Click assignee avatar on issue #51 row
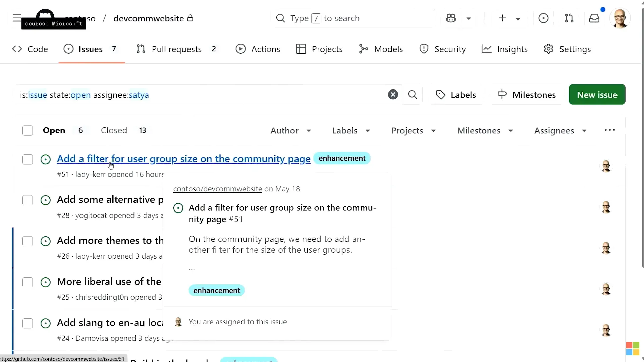The image size is (644, 362). pyautogui.click(x=606, y=166)
